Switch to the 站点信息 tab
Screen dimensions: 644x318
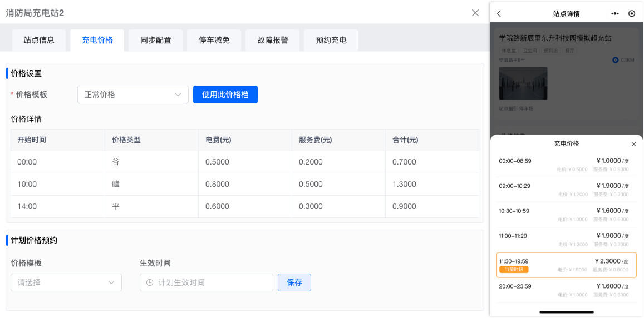(39, 40)
